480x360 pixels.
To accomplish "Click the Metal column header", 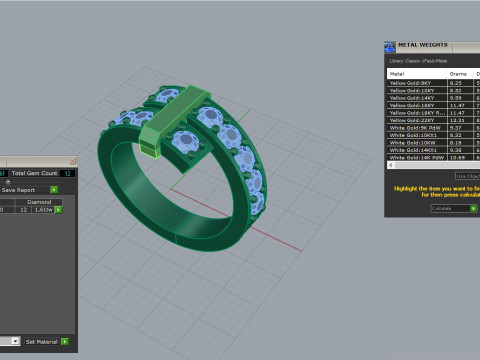I will [417, 74].
